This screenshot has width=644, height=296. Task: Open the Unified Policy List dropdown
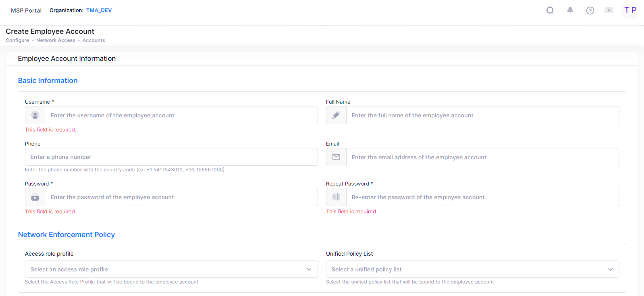472,269
